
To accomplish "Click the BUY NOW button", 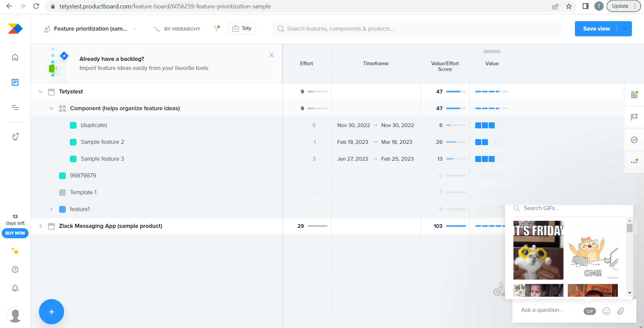I will (x=15, y=233).
